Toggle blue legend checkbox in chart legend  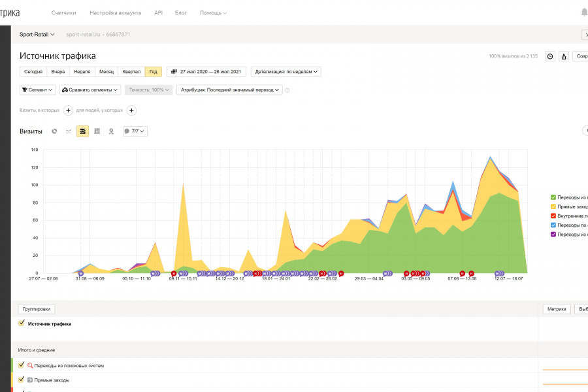(553, 225)
